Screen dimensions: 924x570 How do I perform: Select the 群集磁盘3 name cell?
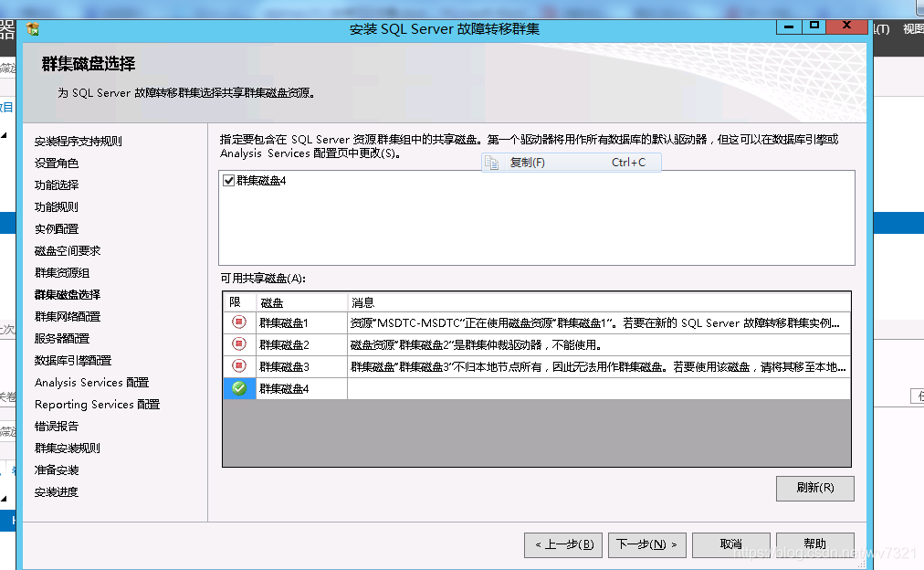301,366
